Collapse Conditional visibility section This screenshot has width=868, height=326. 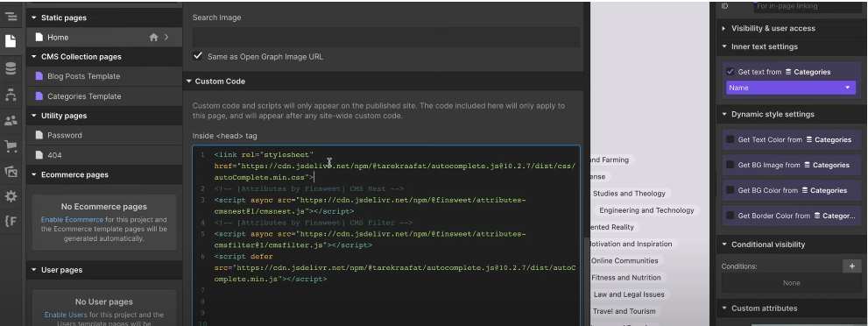coord(724,244)
